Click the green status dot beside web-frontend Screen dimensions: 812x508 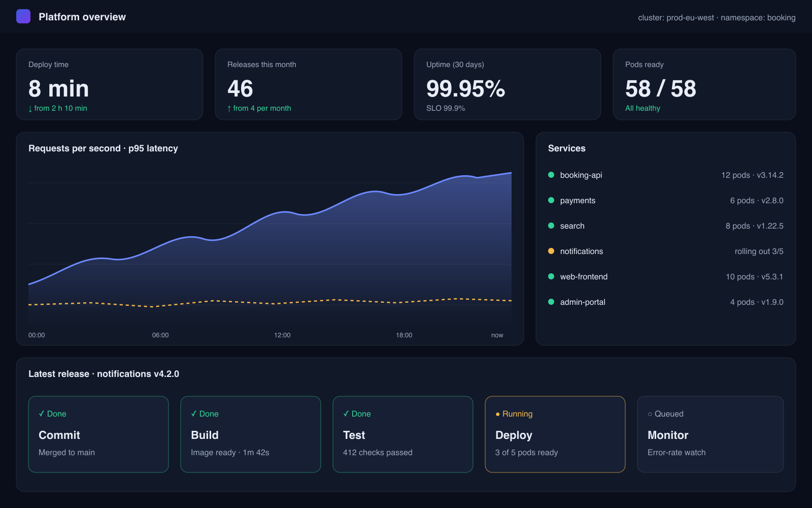[551, 276]
